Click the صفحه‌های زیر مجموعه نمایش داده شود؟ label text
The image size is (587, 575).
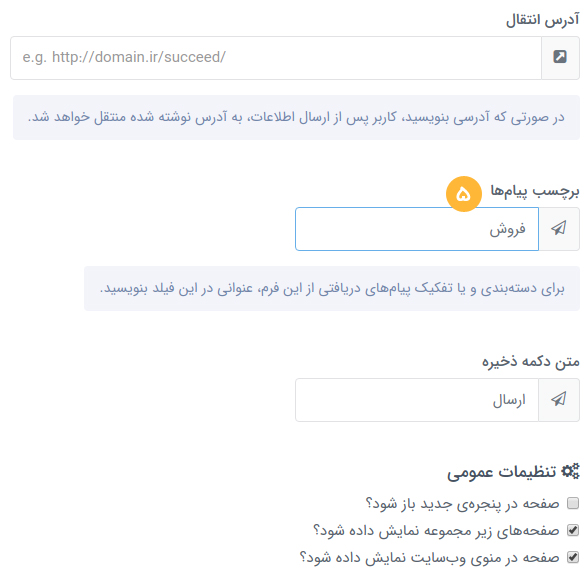tap(436, 530)
